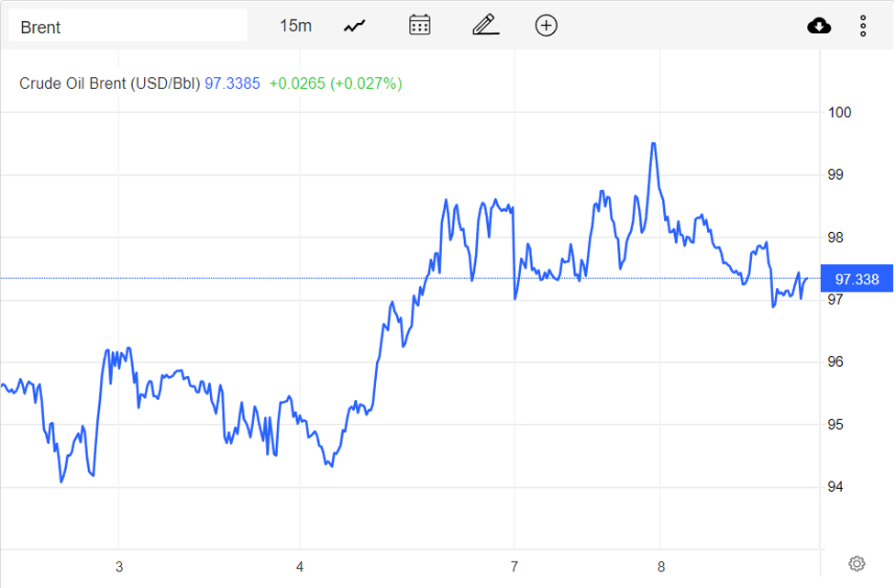Select the pencil drawing tools icon
896x588 pixels.
pyautogui.click(x=485, y=25)
